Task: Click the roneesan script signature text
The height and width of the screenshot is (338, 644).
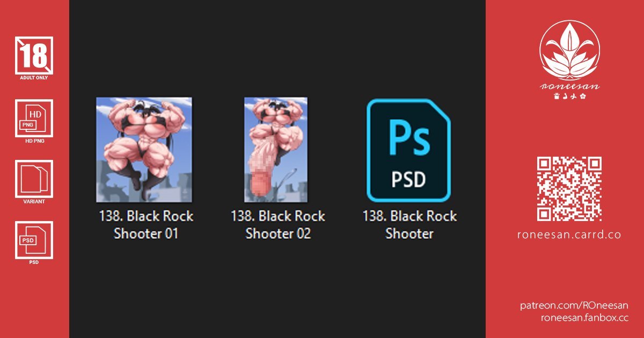Action: click(x=569, y=86)
